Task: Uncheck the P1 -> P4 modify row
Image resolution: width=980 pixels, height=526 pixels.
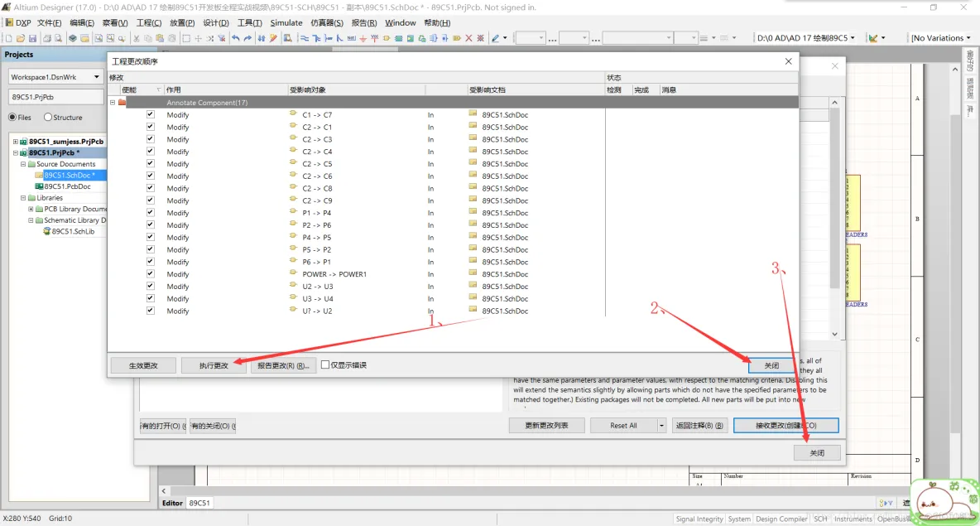Action: [150, 212]
